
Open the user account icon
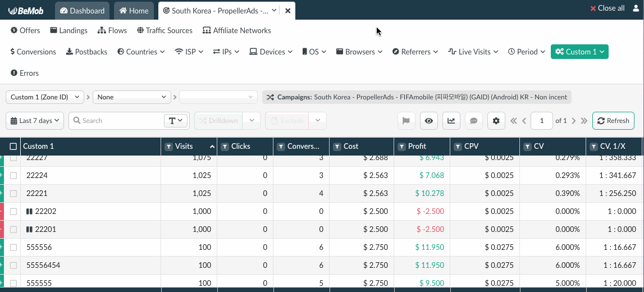point(636,8)
